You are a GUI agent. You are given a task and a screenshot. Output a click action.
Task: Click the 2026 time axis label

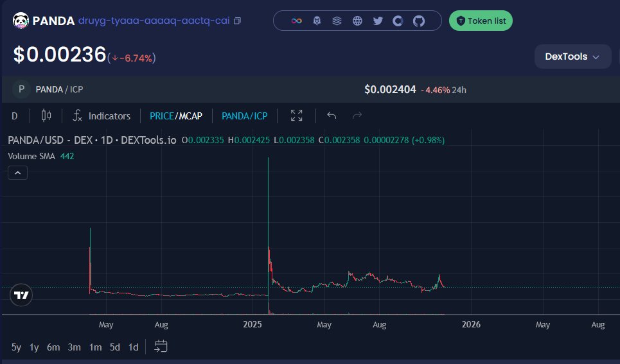[471, 324]
